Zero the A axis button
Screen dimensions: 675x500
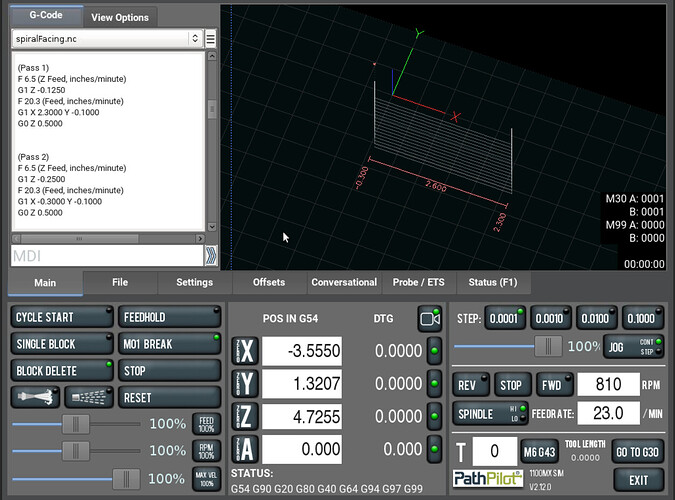[245, 449]
